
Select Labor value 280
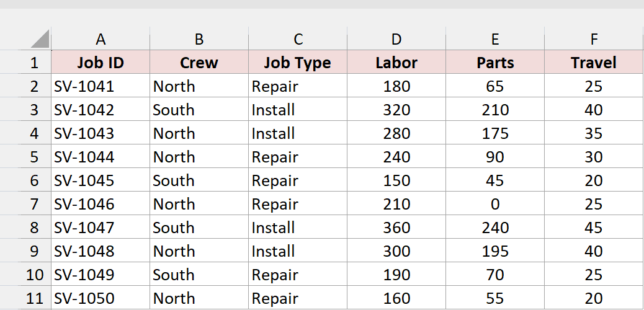tap(396, 133)
